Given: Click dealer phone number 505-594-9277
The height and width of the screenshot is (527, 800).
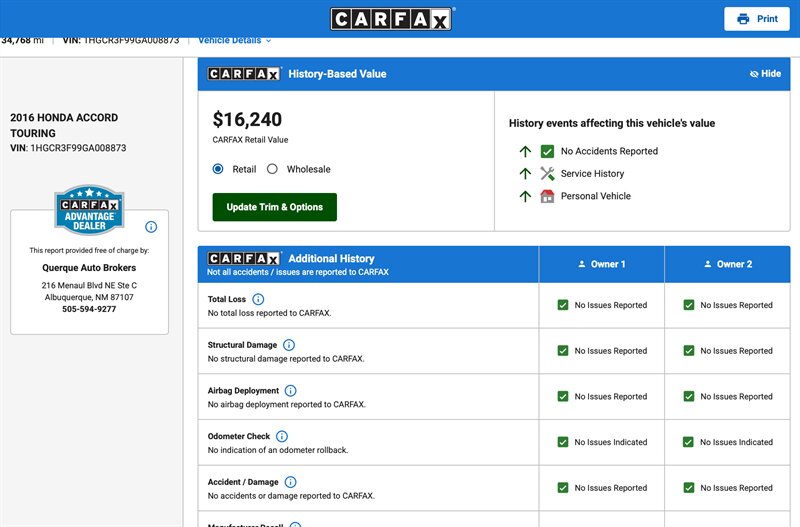Looking at the screenshot, I should [89, 309].
